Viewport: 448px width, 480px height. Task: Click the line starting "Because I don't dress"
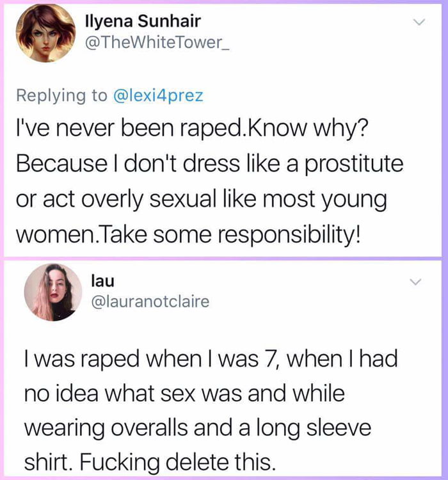pos(211,164)
